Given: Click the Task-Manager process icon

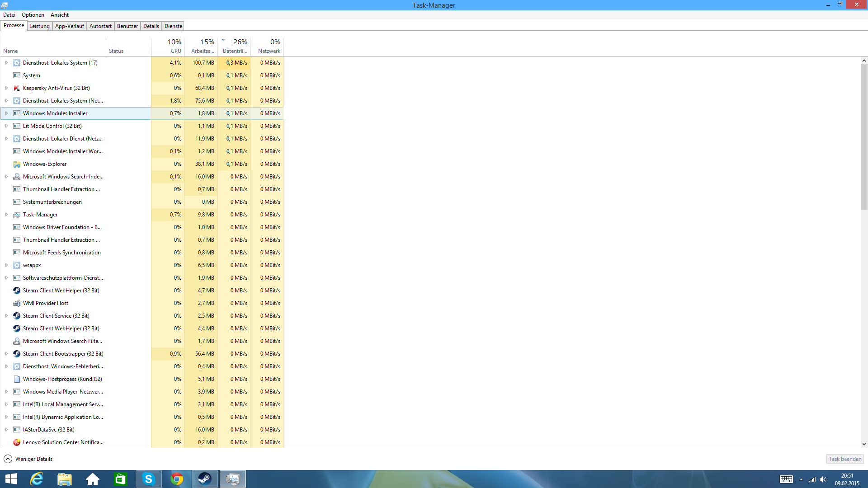Looking at the screenshot, I should pos(17,215).
